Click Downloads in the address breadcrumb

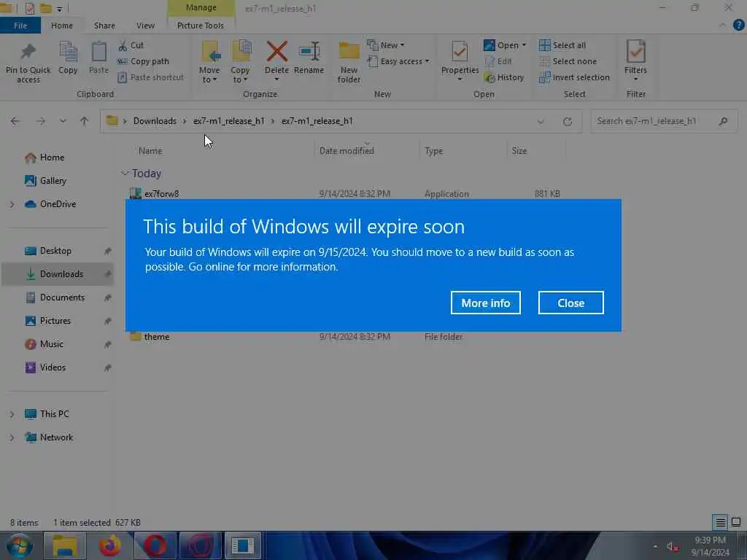pyautogui.click(x=155, y=121)
